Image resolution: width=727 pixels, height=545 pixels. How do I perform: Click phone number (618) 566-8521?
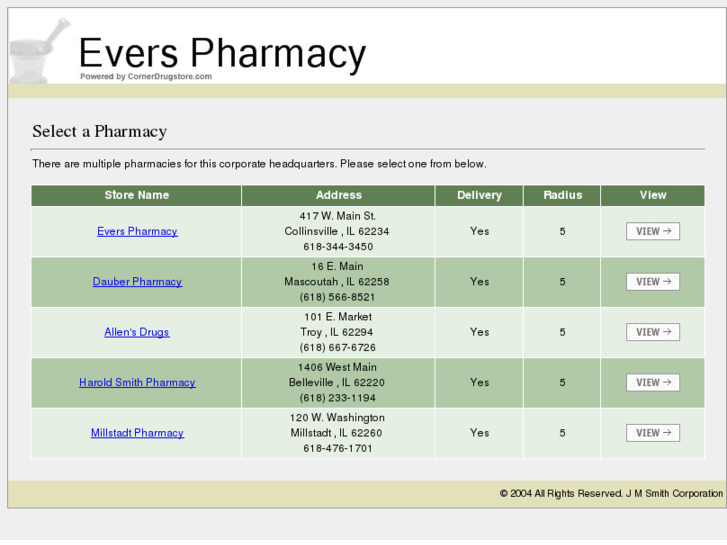coord(337,297)
